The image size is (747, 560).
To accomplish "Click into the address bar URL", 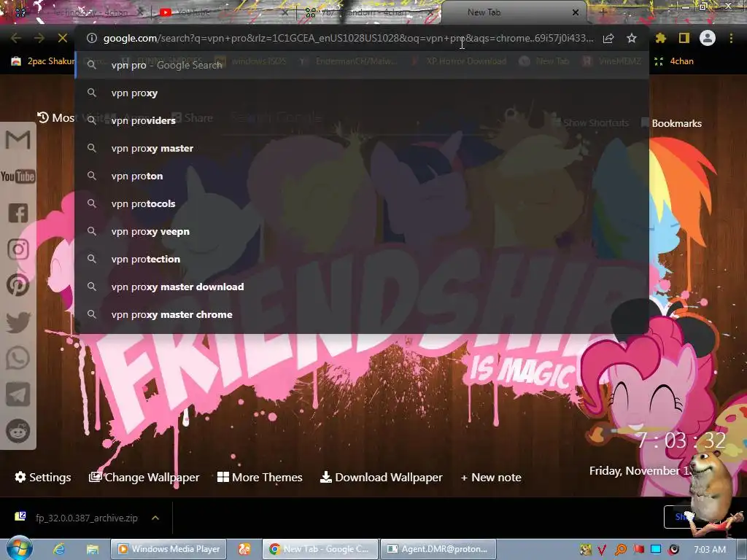I will [348, 38].
